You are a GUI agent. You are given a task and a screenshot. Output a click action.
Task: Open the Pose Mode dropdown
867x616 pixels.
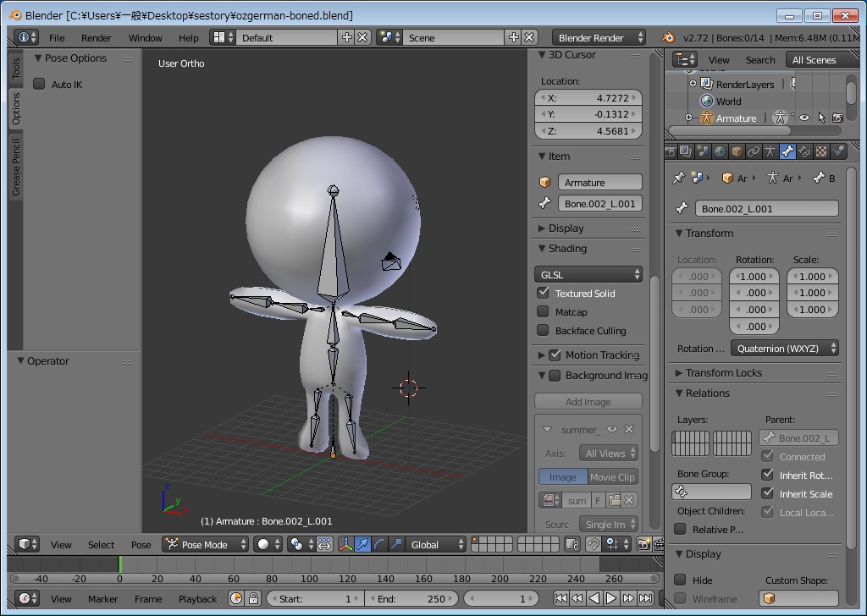point(205,545)
